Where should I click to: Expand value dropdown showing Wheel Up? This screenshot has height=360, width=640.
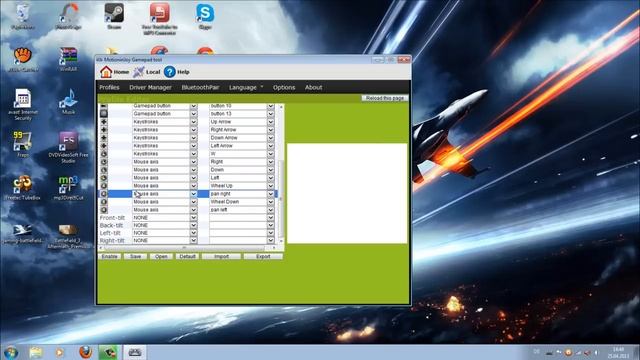click(x=271, y=186)
